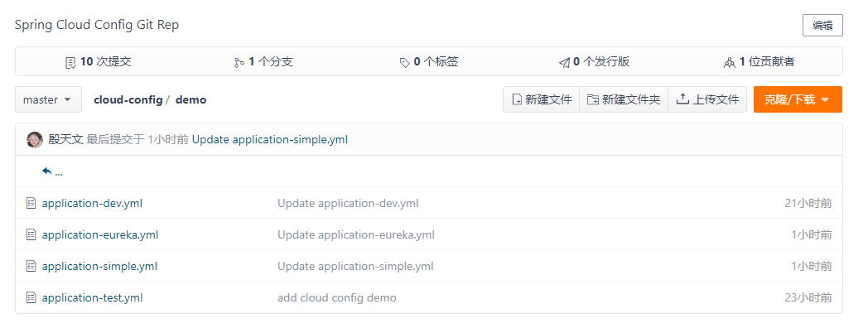Open the latest commit Update application-simple.yml
Viewport: 868px width, 333px height.
coord(269,139)
